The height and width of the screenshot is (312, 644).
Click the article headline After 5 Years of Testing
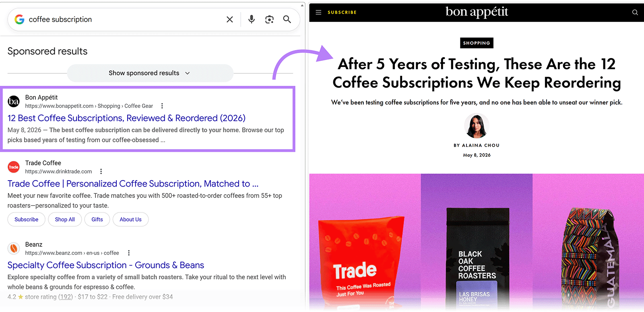point(477,73)
